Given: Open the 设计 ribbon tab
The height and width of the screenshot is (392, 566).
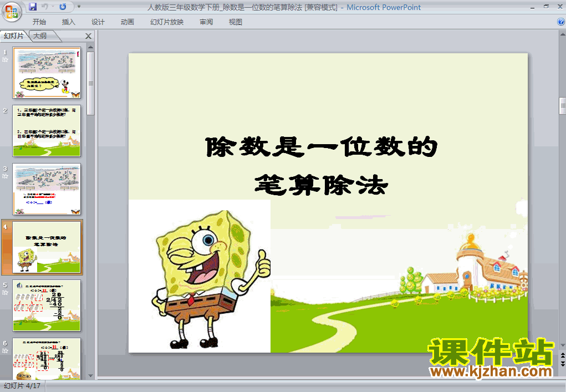Looking at the screenshot, I should pyautogui.click(x=98, y=22).
